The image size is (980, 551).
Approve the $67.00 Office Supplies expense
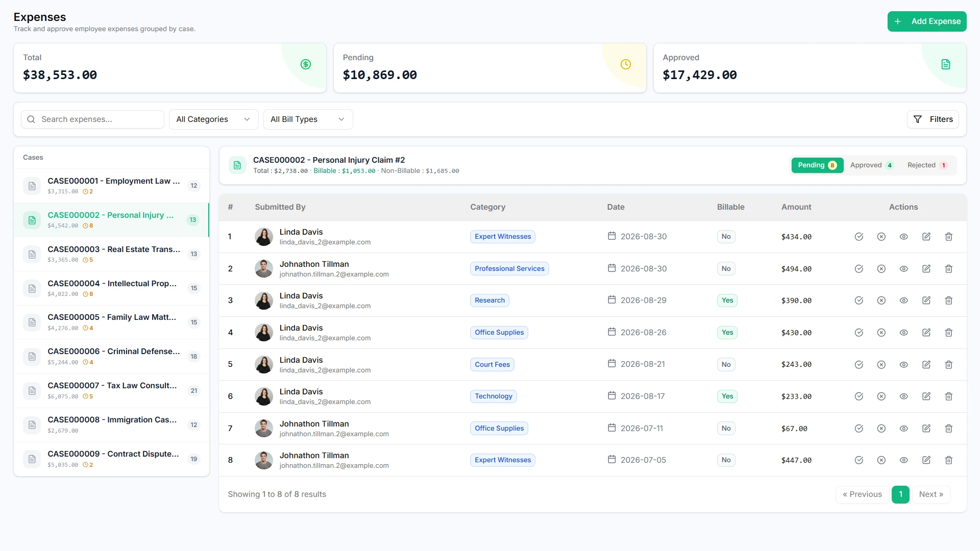(859, 429)
